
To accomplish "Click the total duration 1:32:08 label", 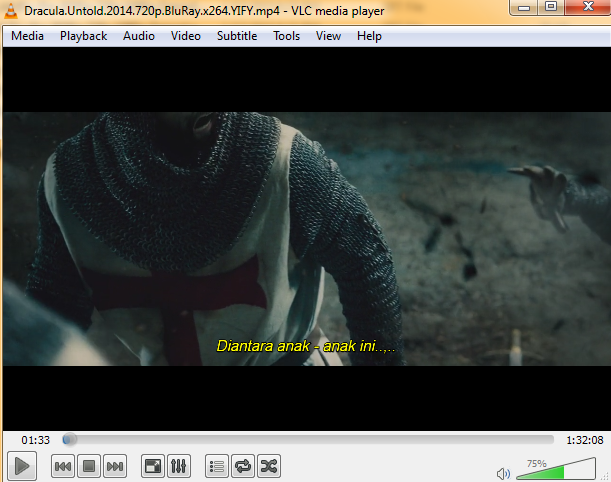I will (x=585, y=440).
